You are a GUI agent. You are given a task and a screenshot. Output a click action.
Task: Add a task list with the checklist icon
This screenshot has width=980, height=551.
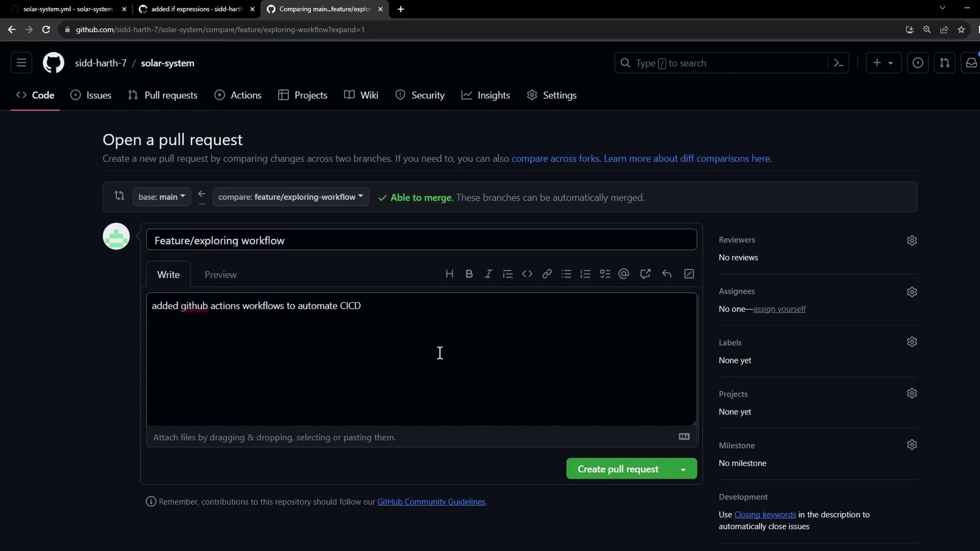click(605, 274)
